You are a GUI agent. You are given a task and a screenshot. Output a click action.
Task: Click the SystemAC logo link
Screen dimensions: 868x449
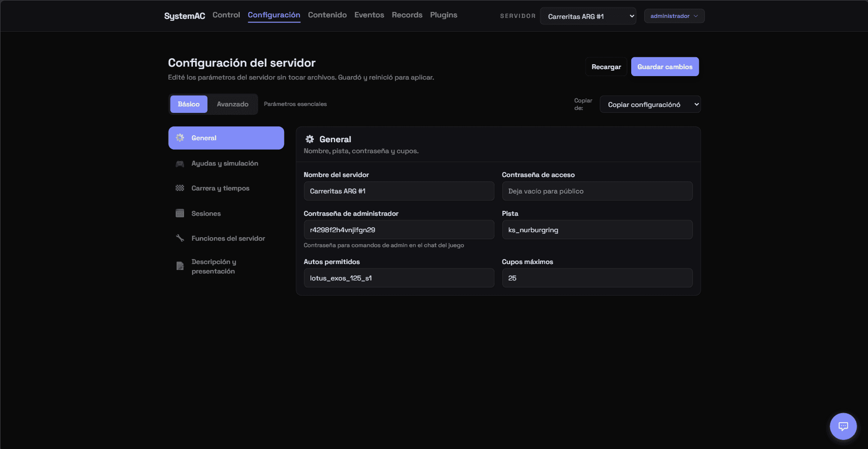click(185, 16)
